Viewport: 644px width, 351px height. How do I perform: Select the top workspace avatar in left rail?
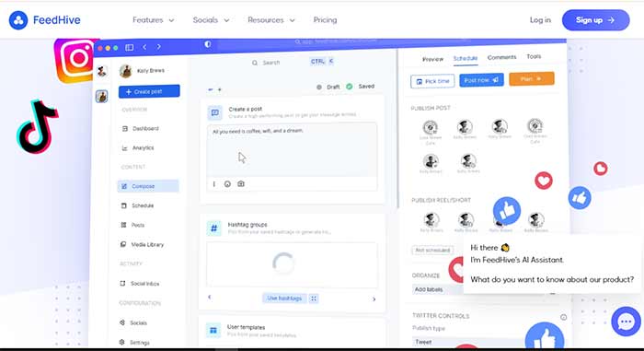[101, 71]
